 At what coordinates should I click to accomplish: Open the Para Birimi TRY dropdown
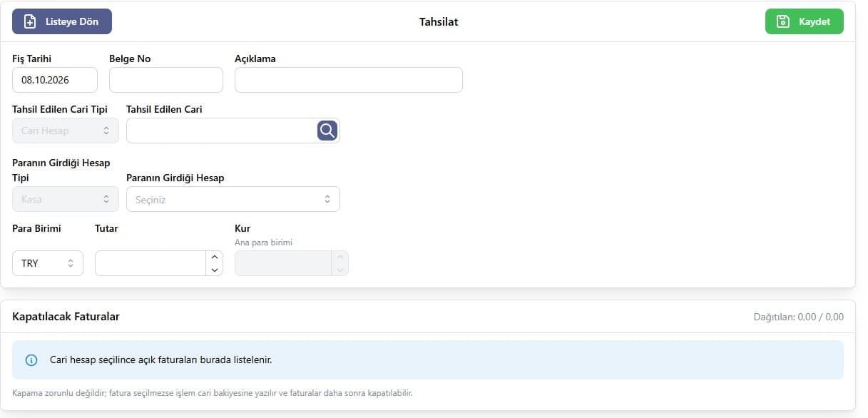48,263
